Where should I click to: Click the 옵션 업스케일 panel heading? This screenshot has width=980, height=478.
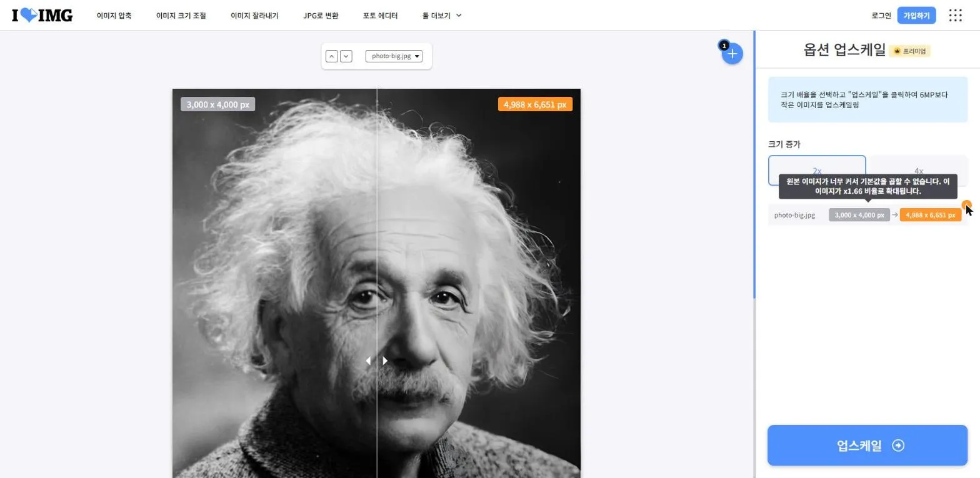coord(844,51)
